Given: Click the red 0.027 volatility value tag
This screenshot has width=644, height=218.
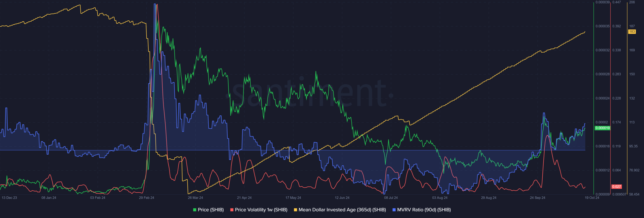Looking at the screenshot, I should [x=617, y=187].
